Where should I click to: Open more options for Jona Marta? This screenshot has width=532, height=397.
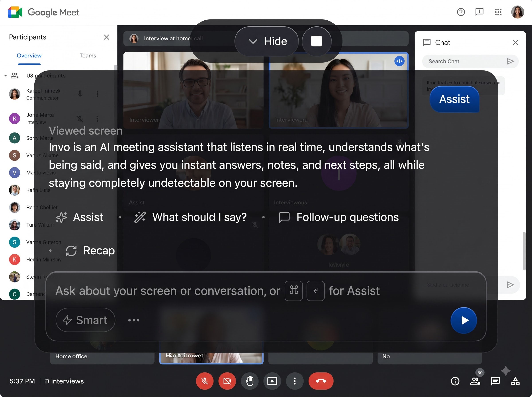pyautogui.click(x=97, y=119)
